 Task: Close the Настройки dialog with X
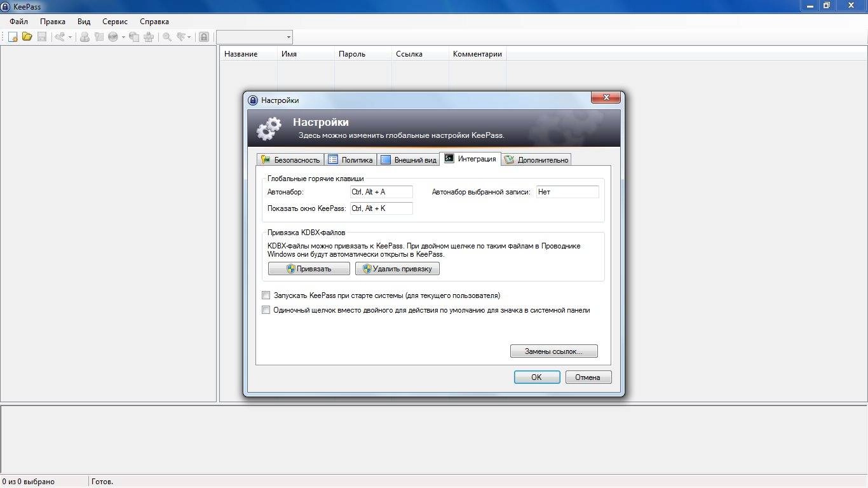[x=606, y=97]
